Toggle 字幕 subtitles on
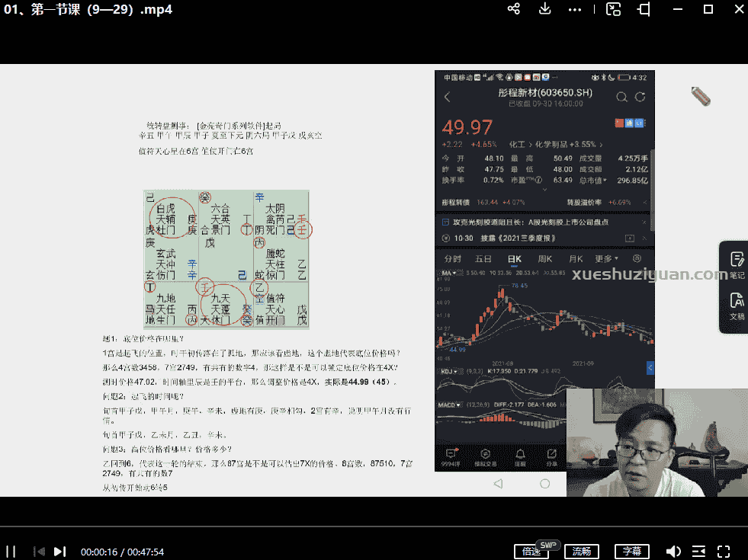The image size is (748, 560). [632, 551]
